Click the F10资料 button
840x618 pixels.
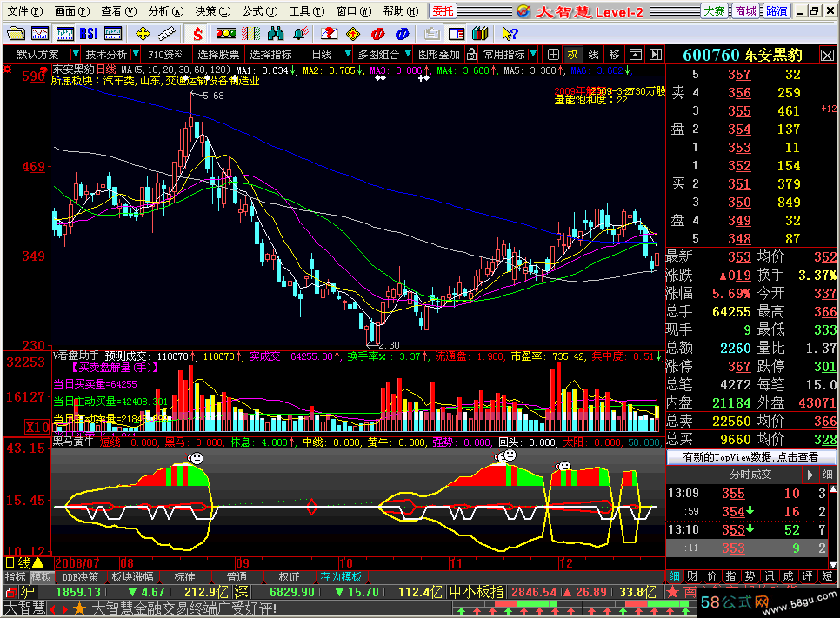tap(166, 54)
